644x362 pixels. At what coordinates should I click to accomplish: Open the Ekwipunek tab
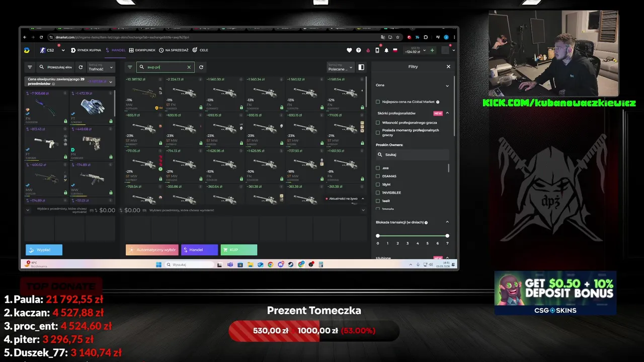click(142, 50)
